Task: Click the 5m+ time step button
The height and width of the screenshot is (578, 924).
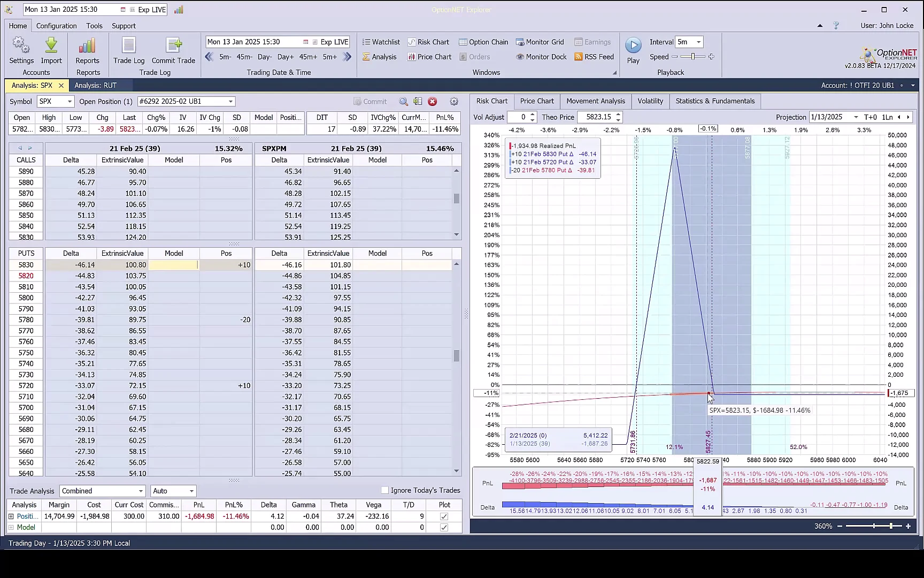Action: coord(330,57)
